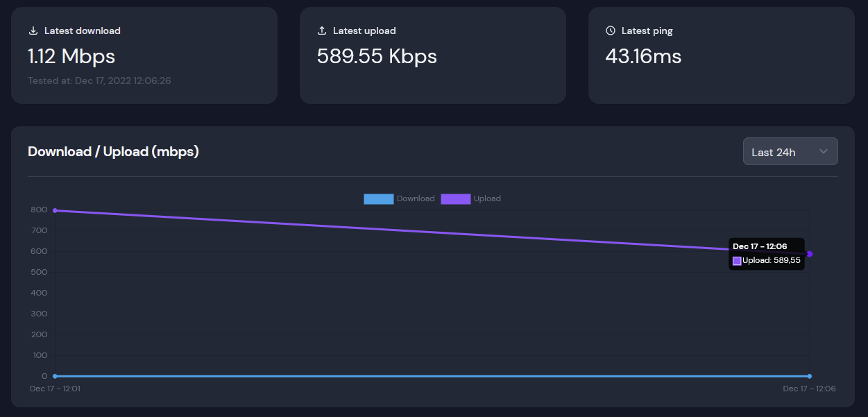Image resolution: width=868 pixels, height=417 pixels.
Task: Click the Latest download card
Action: pos(144,56)
